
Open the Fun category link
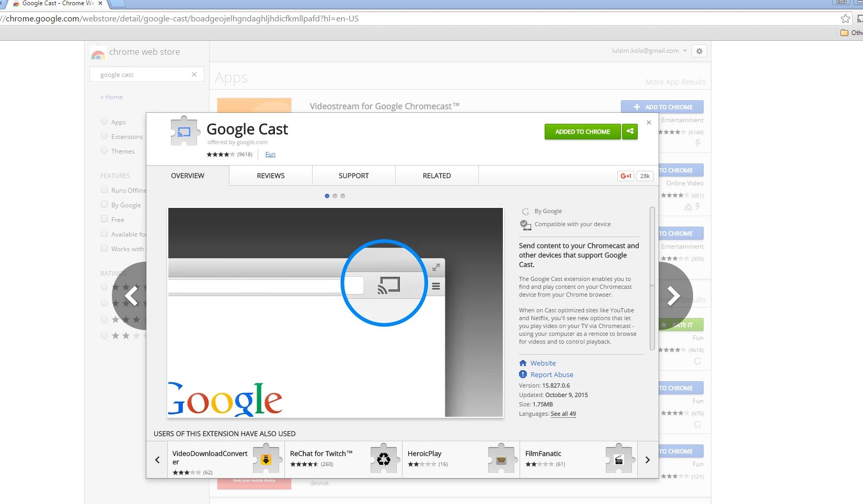pos(270,154)
